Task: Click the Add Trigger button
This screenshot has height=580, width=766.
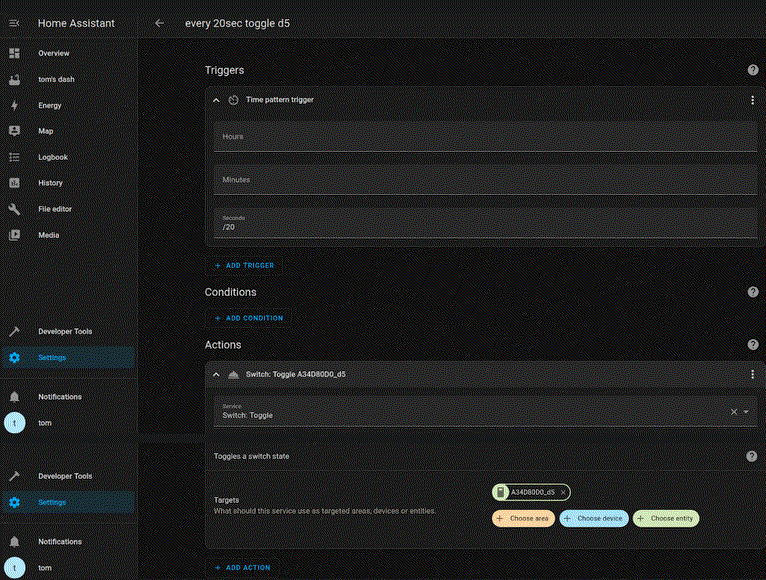Action: (244, 266)
